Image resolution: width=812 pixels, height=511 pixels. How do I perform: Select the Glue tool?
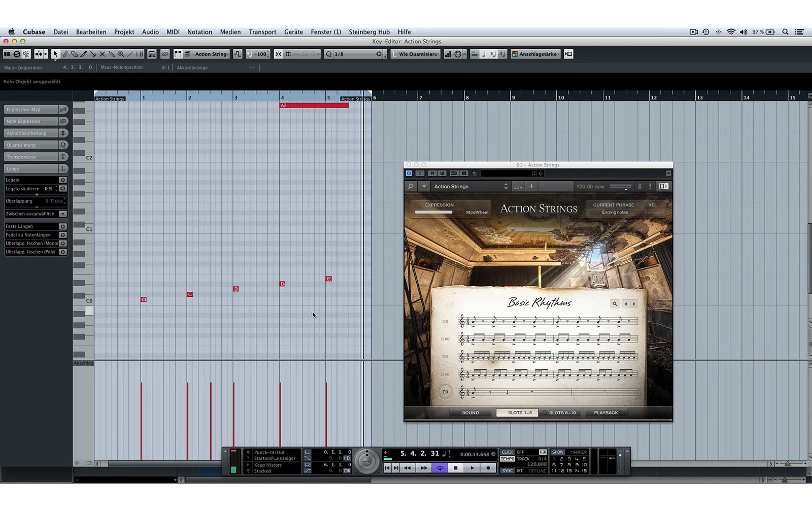pyautogui.click(x=111, y=54)
